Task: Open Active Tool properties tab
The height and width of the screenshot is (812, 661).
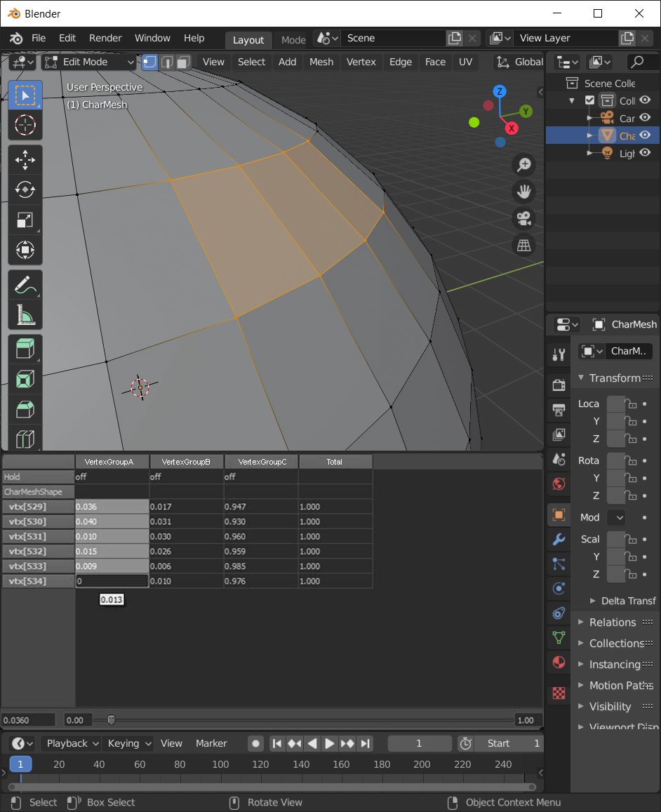Action: click(559, 354)
